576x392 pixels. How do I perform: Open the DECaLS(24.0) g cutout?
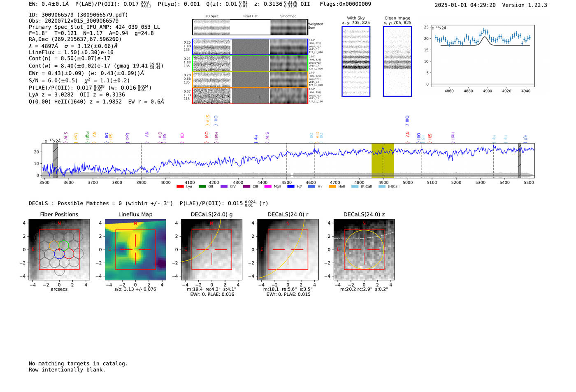tap(212, 250)
